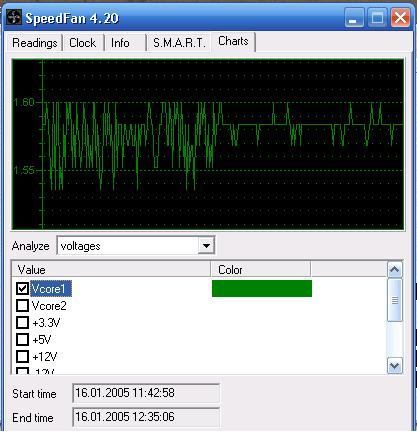The height and width of the screenshot is (436, 417).
Task: Check the +5V voltage box
Action: coord(22,339)
